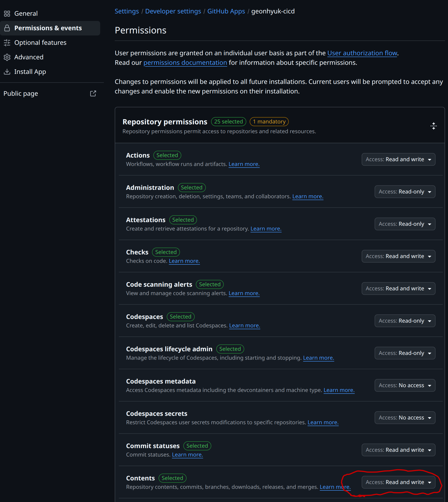This screenshot has width=448, height=502.
Task: Open the Commit statuses access dropdown
Action: 398,450
